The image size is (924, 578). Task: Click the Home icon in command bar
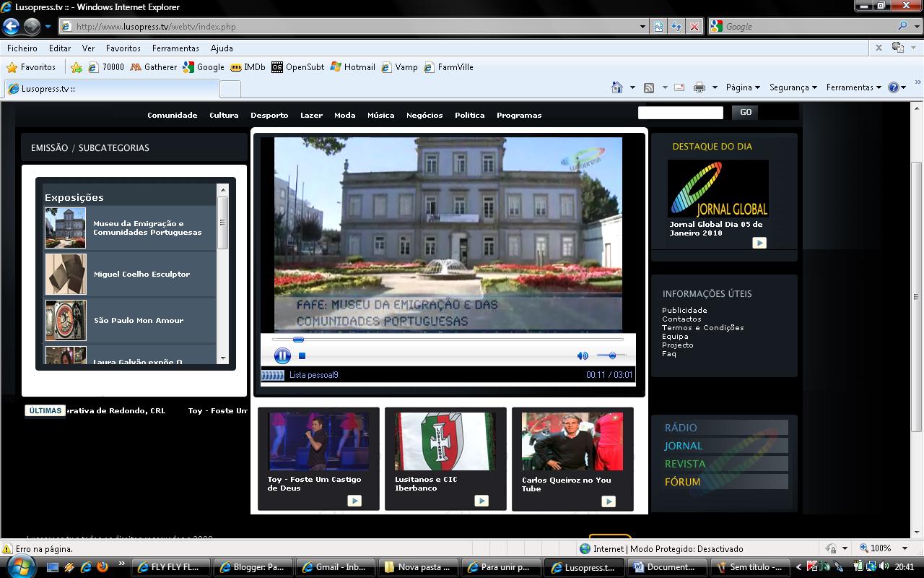pyautogui.click(x=617, y=87)
